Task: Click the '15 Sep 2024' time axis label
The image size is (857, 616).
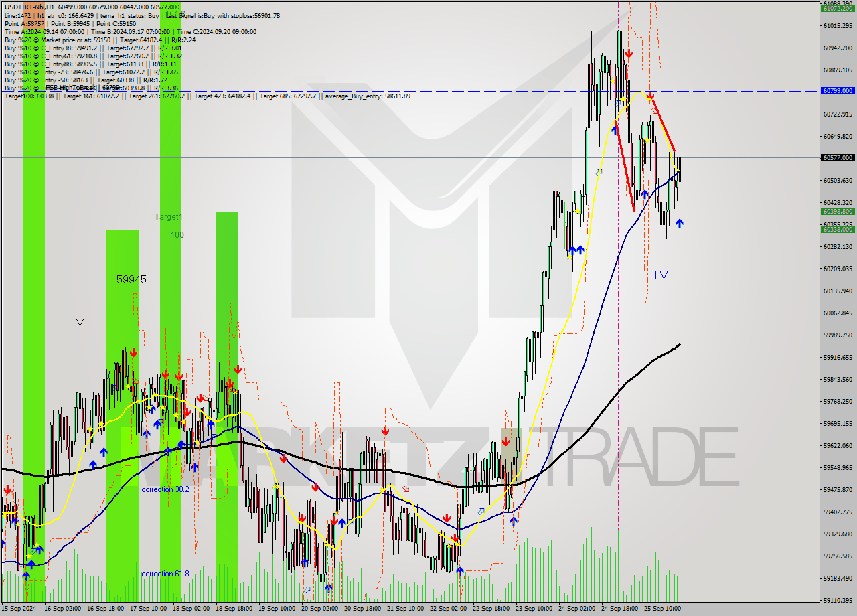Action: click(x=19, y=609)
